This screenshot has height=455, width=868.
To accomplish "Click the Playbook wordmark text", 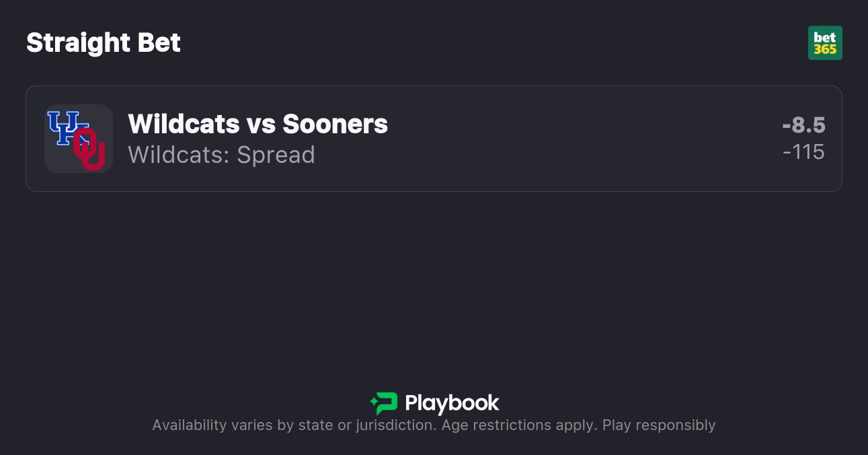I will [x=452, y=403].
